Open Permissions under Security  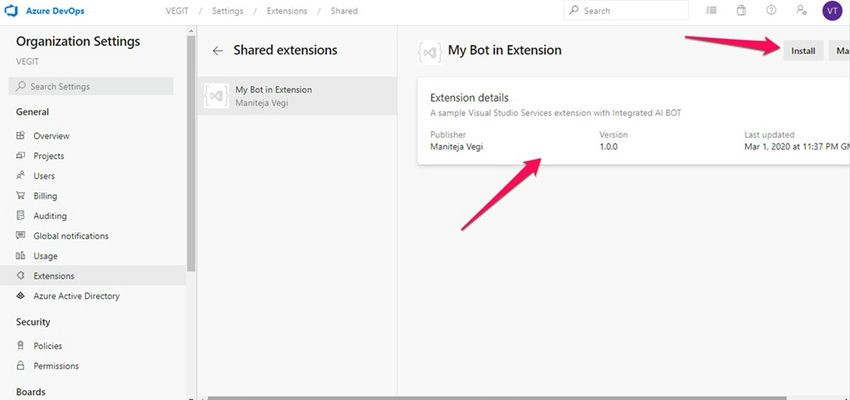coord(56,366)
